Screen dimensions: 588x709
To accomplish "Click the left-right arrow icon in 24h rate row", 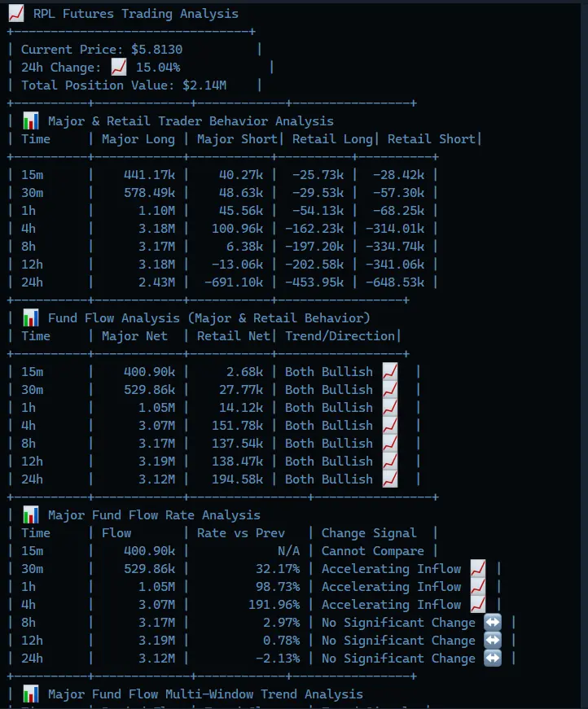I will click(x=493, y=659).
